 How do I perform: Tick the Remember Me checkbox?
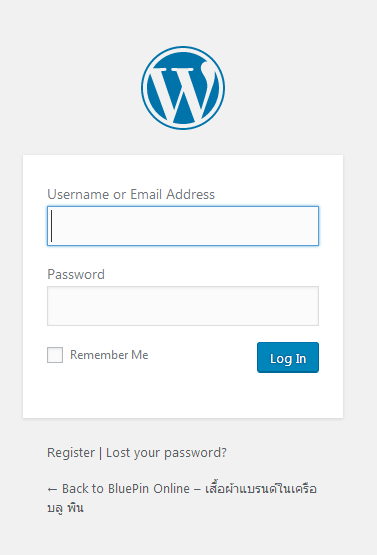55,355
